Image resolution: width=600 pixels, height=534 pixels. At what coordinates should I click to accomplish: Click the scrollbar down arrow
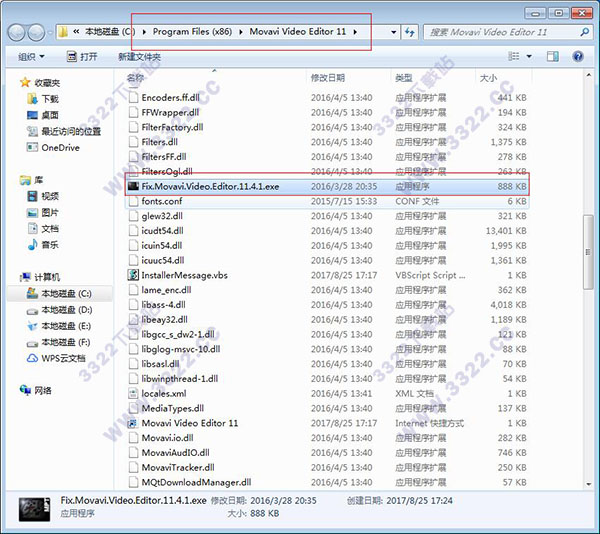(x=588, y=484)
